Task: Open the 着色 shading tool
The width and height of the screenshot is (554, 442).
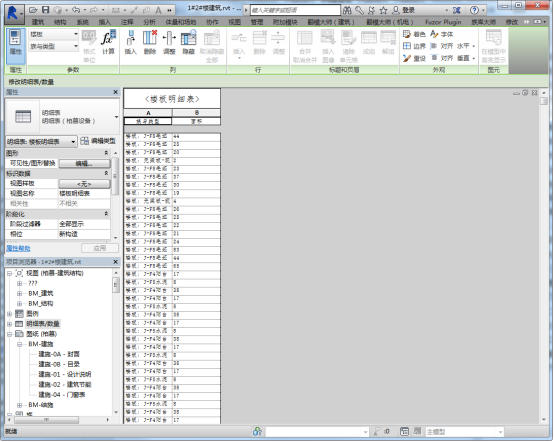Action: (x=414, y=34)
